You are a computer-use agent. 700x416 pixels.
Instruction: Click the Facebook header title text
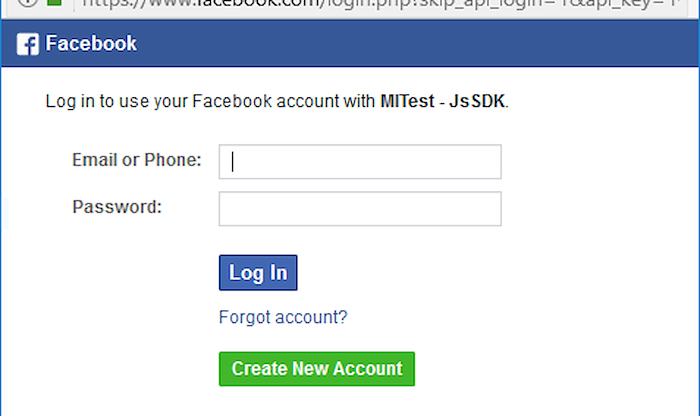[x=91, y=44]
